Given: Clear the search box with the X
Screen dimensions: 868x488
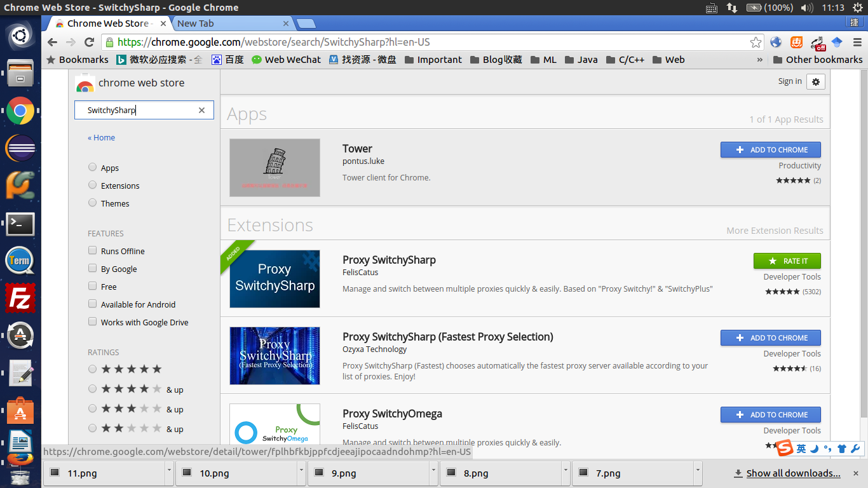Looking at the screenshot, I should 201,110.
